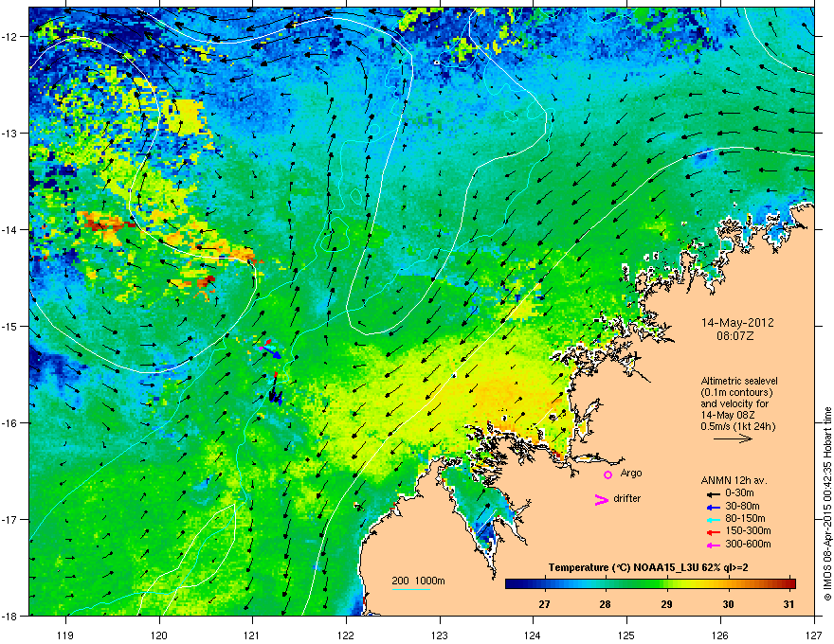Image resolution: width=834 pixels, height=644 pixels.
Task: Click the '-13' latitude axis label
Action: pos(10,133)
